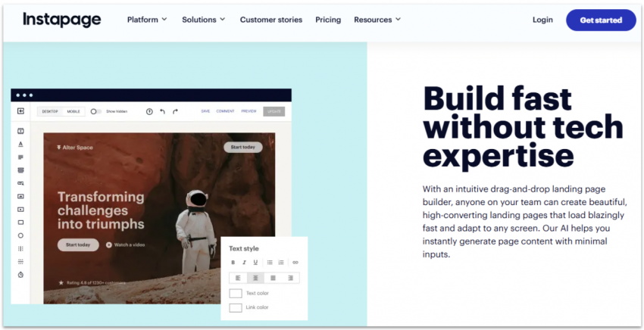Click the Start today button below the headline
The width and height of the screenshot is (644, 330).
(x=78, y=245)
